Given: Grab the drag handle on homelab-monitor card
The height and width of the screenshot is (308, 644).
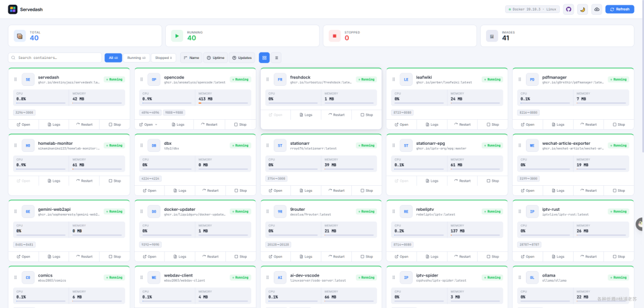Looking at the screenshot, I should click(16, 145).
